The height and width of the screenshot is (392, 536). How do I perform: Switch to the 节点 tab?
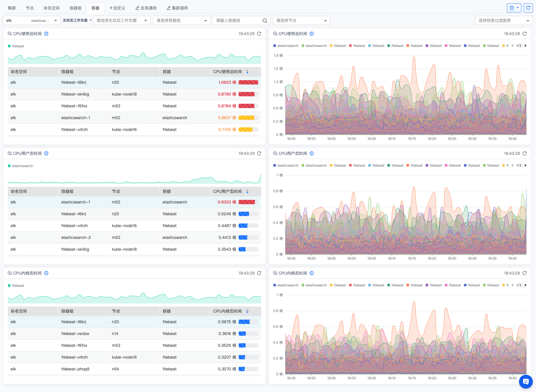(x=29, y=8)
